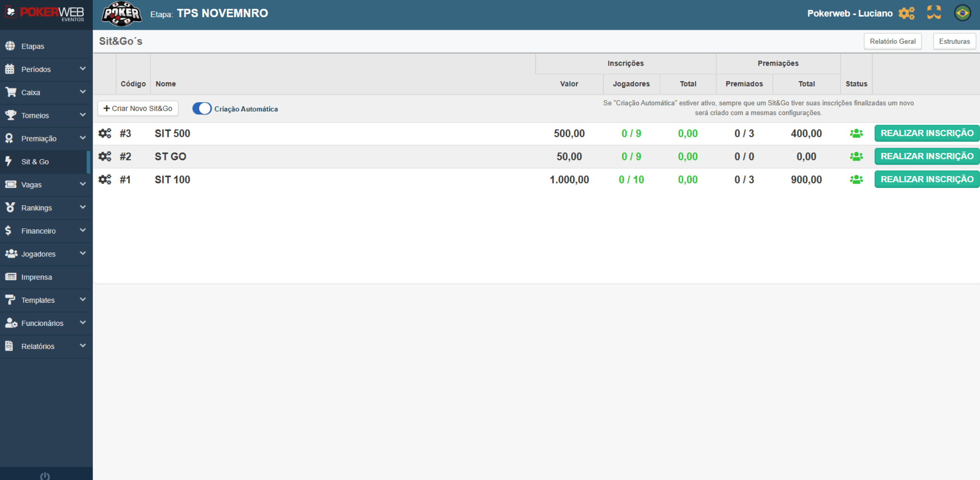The image size is (980, 480).
Task: Open the Brazil flag language selector
Action: [962, 13]
